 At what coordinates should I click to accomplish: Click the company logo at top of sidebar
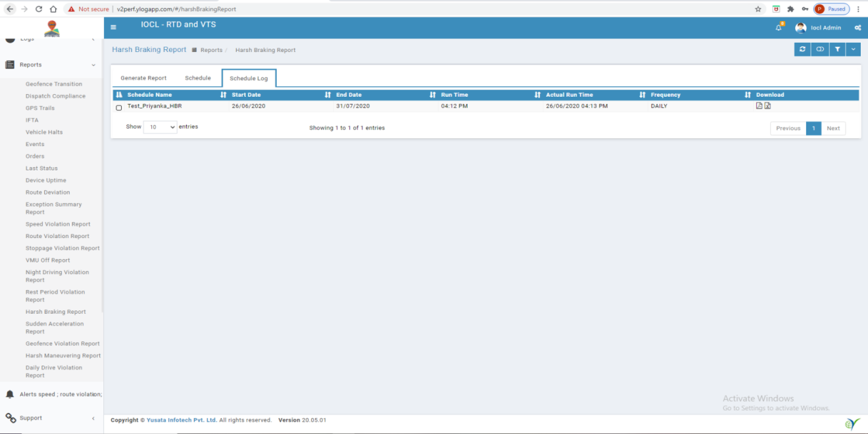click(52, 29)
